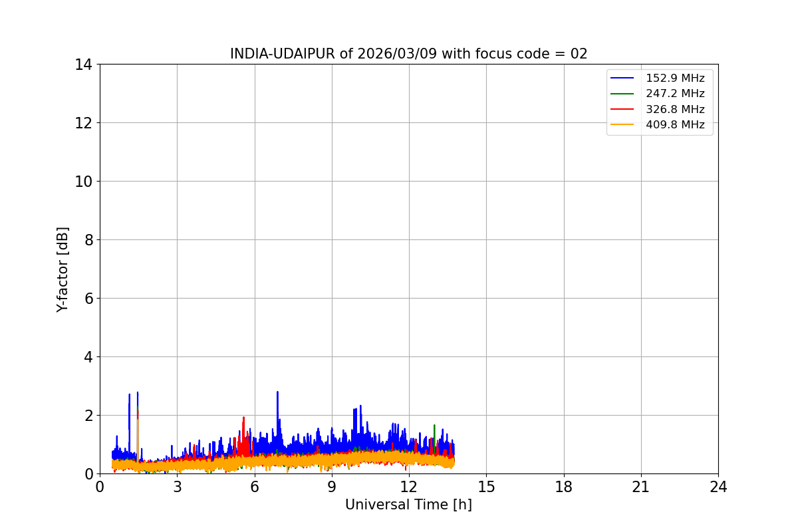Click the blue 152.9 MHz legend line
The width and height of the screenshot is (798, 532).
click(x=623, y=78)
